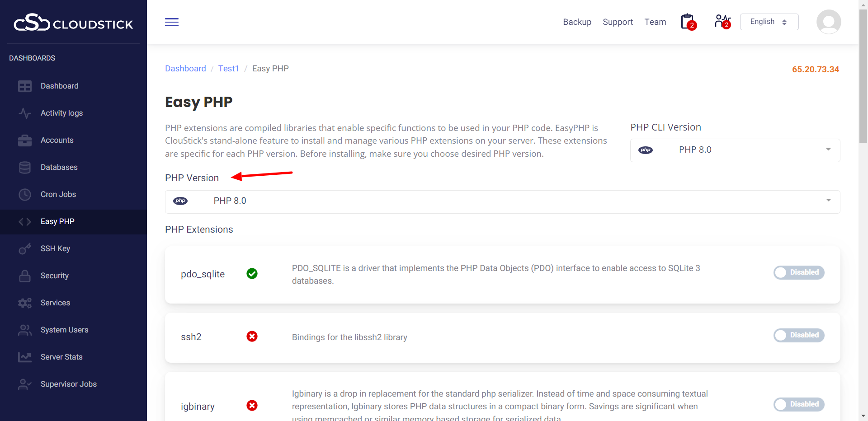Open Security in the sidebar
Viewport: 868px width, 421px height.
point(55,276)
